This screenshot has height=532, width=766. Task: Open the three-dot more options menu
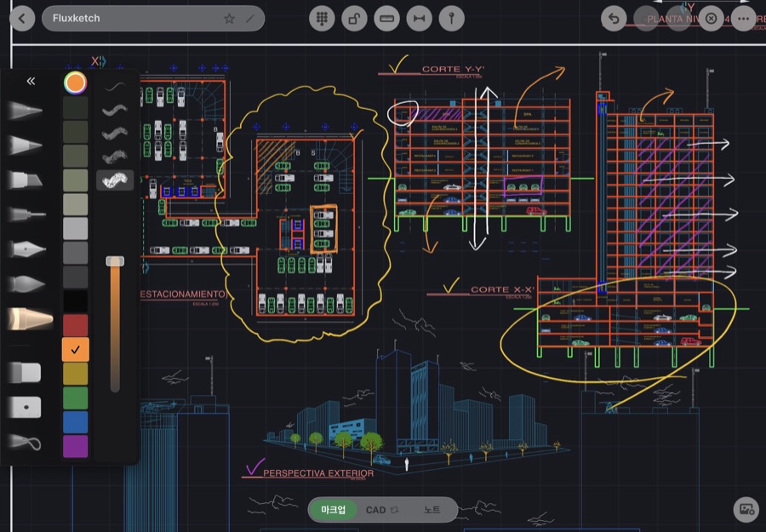[744, 19]
